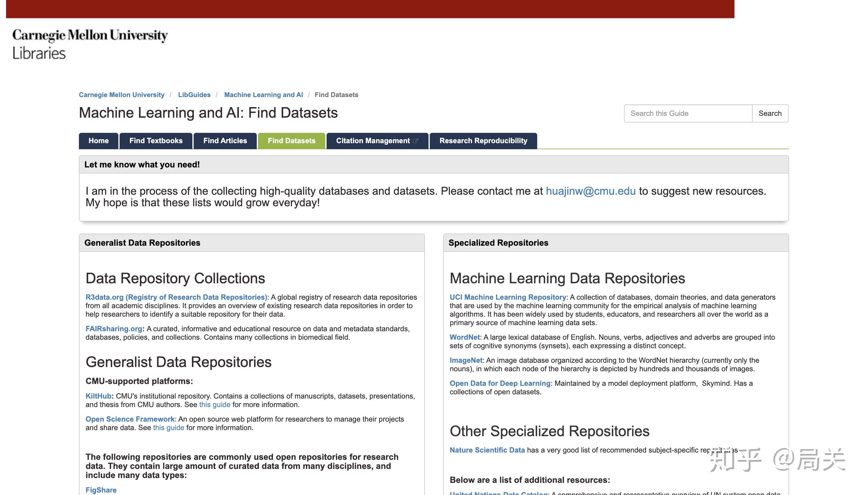This screenshot has width=868, height=495.
Task: Open the Research Reproducibility tab
Action: tap(483, 141)
